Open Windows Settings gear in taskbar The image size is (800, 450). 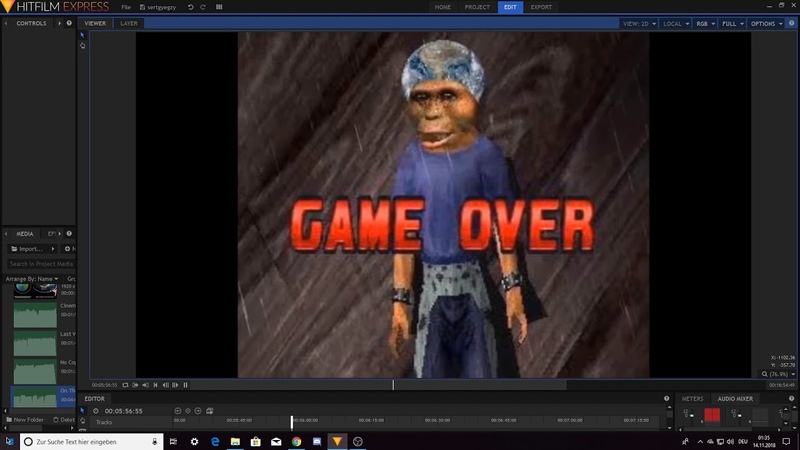coord(194,441)
